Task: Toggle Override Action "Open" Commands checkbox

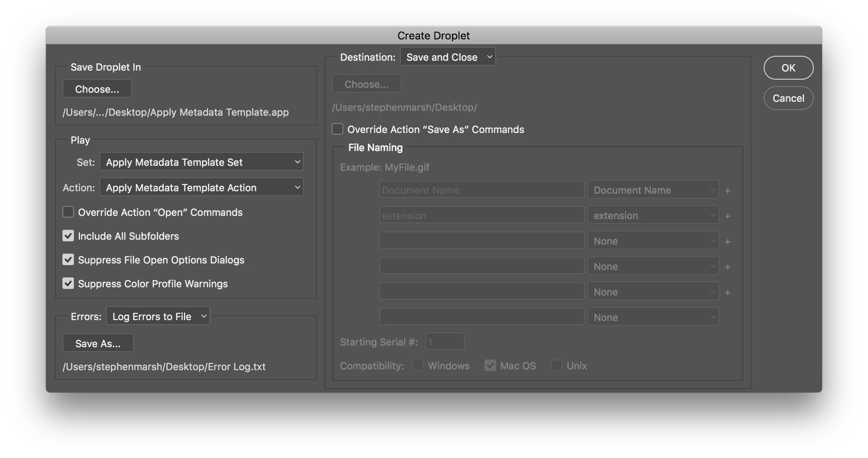Action: point(68,212)
